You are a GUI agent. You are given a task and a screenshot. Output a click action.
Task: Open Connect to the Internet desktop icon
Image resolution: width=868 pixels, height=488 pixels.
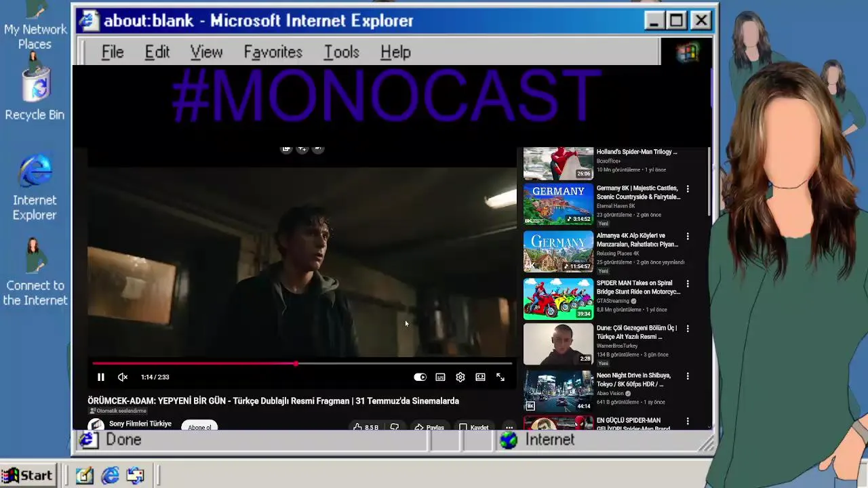click(35, 272)
